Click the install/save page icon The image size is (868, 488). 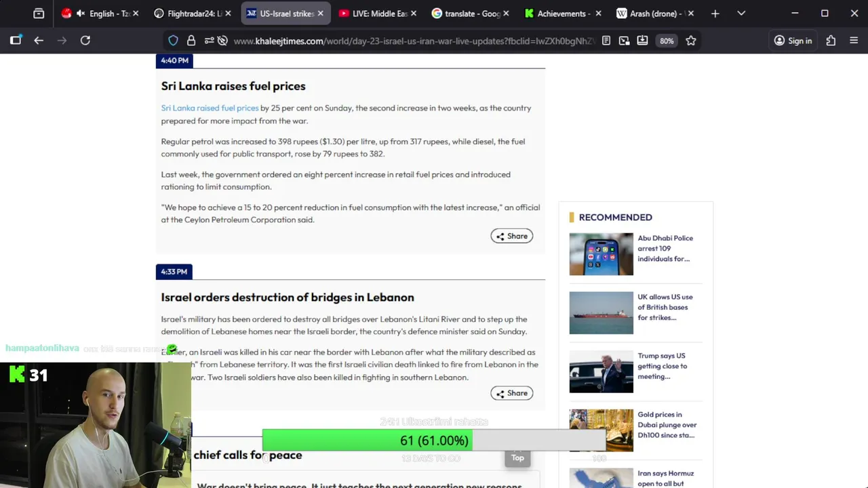[643, 41]
